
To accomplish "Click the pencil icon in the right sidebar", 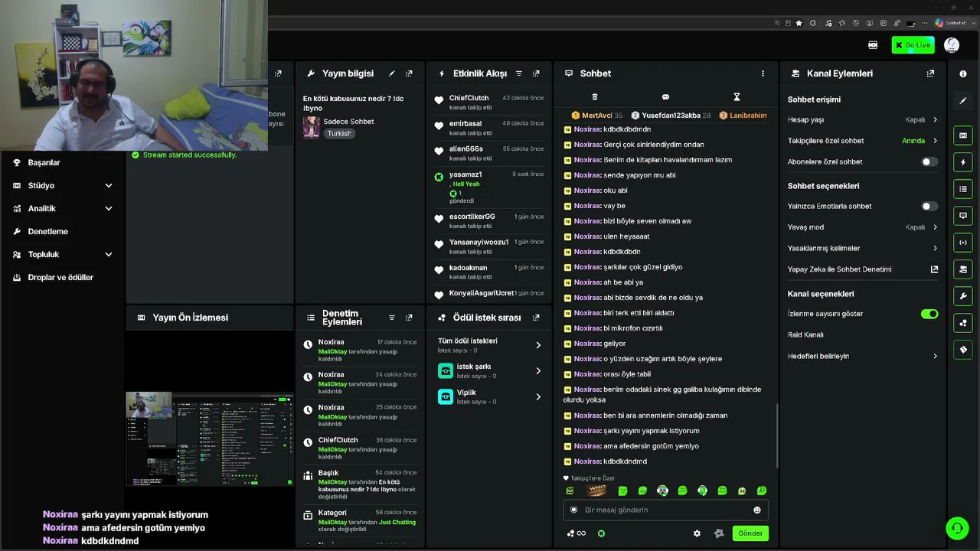I will pyautogui.click(x=963, y=101).
